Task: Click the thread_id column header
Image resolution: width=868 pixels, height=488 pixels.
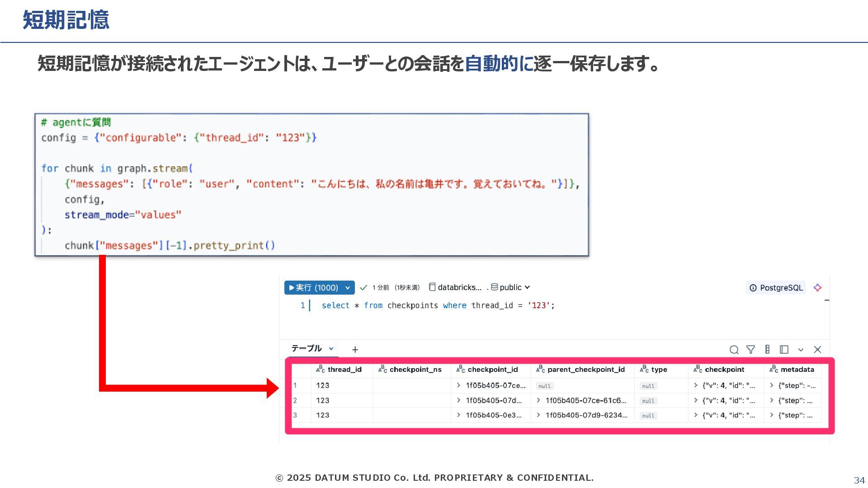Action: [x=344, y=370]
